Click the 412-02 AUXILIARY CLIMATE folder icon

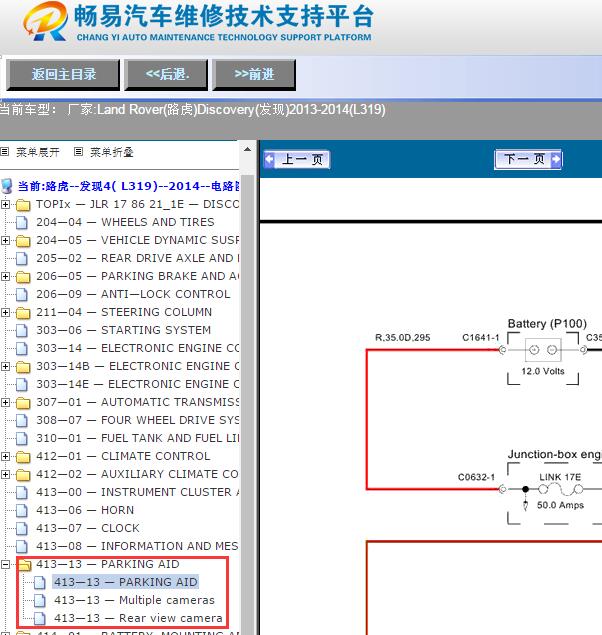click(23, 475)
